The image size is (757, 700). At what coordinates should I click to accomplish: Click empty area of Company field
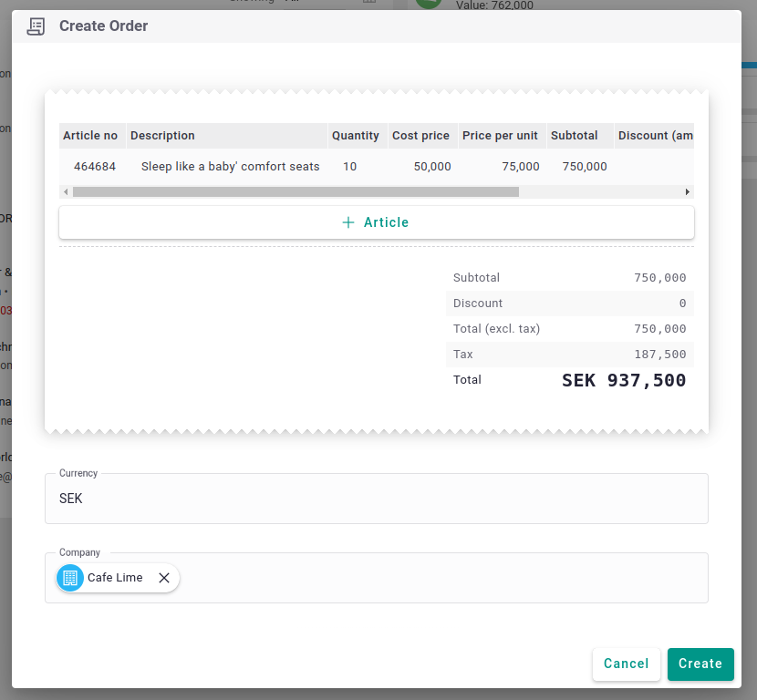tap(438, 578)
